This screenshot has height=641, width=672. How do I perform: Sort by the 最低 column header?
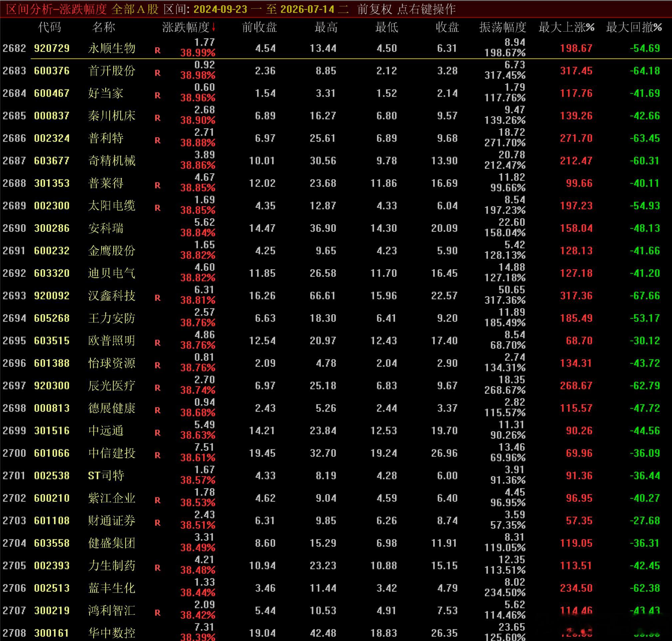(387, 27)
